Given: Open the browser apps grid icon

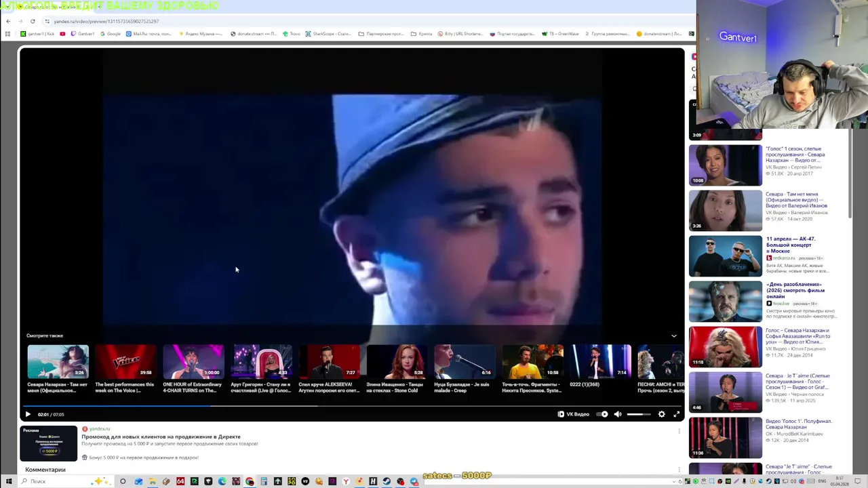Looking at the screenshot, I should click(7, 34).
